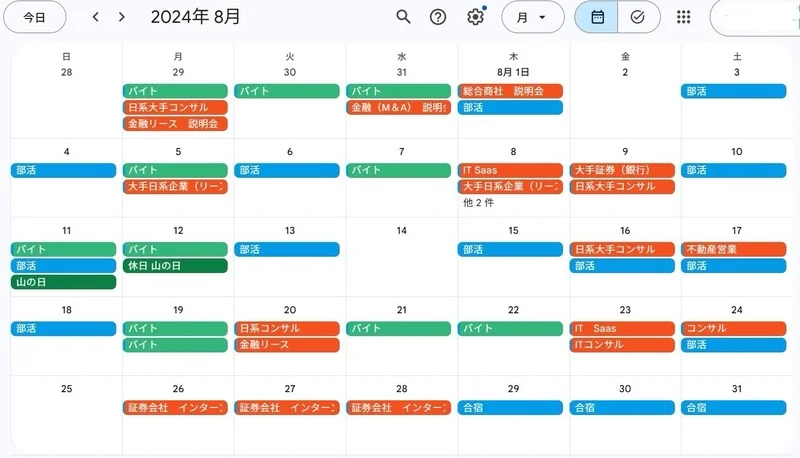This screenshot has width=800, height=458.
Task: Open the 部活 event on August 13
Action: [287, 249]
